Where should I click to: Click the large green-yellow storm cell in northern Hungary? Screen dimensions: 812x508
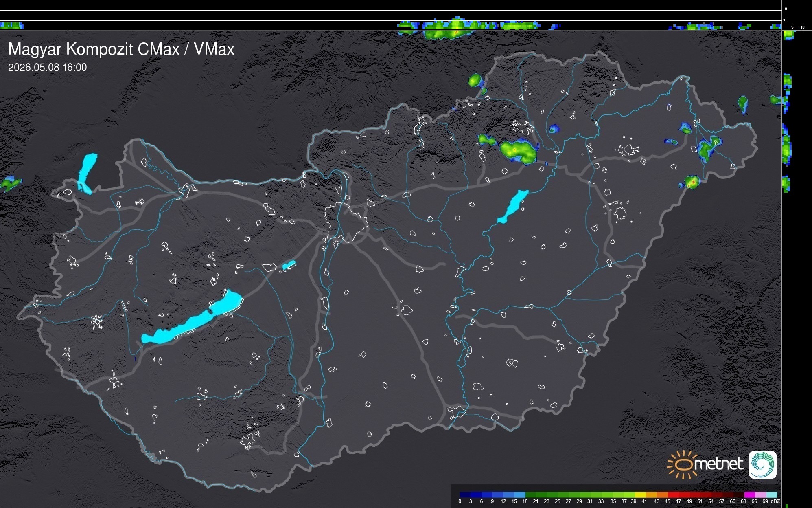click(x=519, y=151)
